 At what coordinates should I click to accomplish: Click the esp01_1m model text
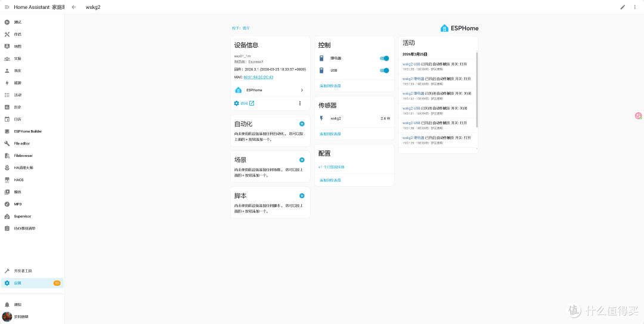pos(242,56)
